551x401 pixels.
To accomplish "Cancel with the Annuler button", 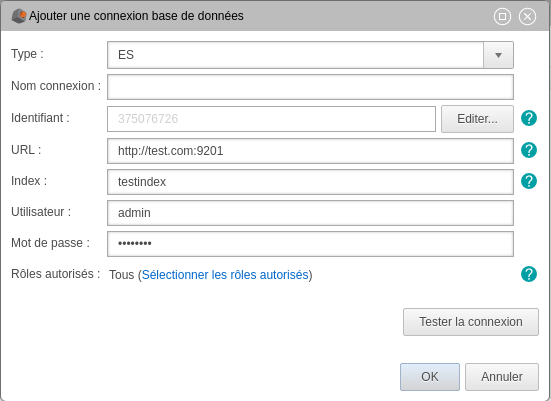I will (502, 377).
